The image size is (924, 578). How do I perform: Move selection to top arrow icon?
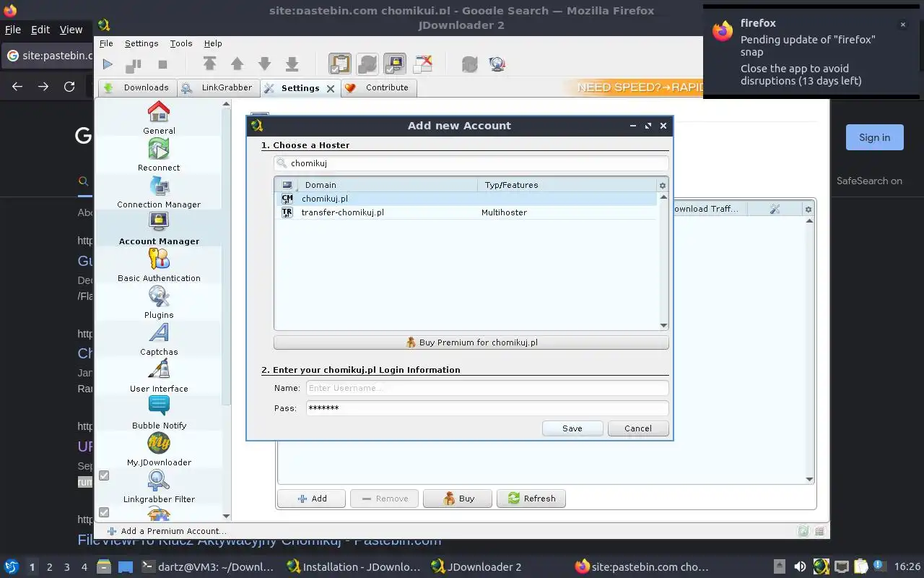click(209, 64)
